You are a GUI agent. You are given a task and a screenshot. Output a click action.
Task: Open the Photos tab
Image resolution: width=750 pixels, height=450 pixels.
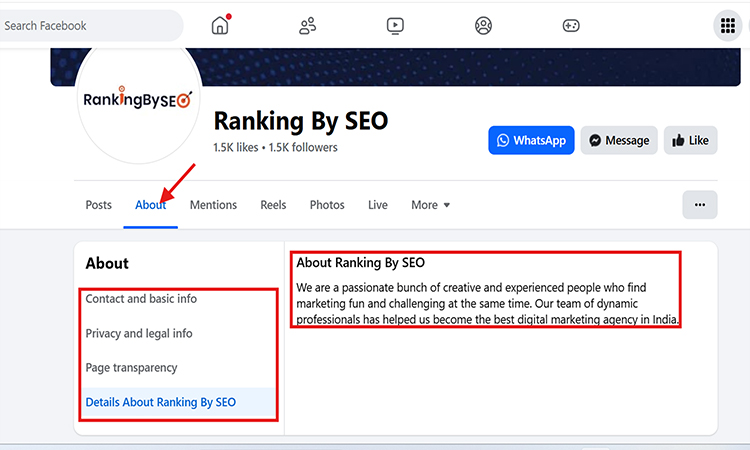point(327,205)
